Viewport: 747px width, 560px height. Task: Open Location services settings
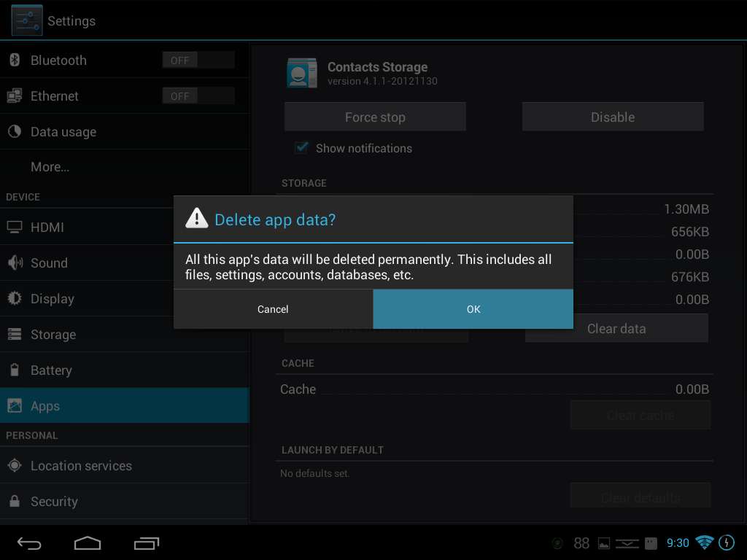(80, 465)
